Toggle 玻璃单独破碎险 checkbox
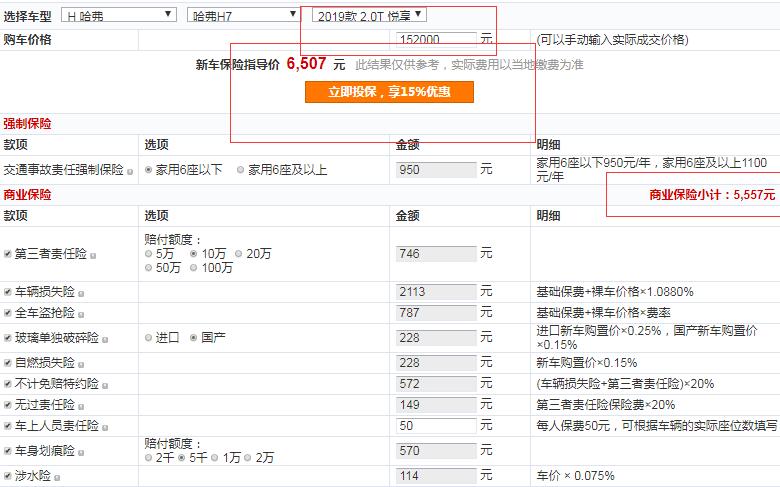 pyautogui.click(x=7, y=338)
